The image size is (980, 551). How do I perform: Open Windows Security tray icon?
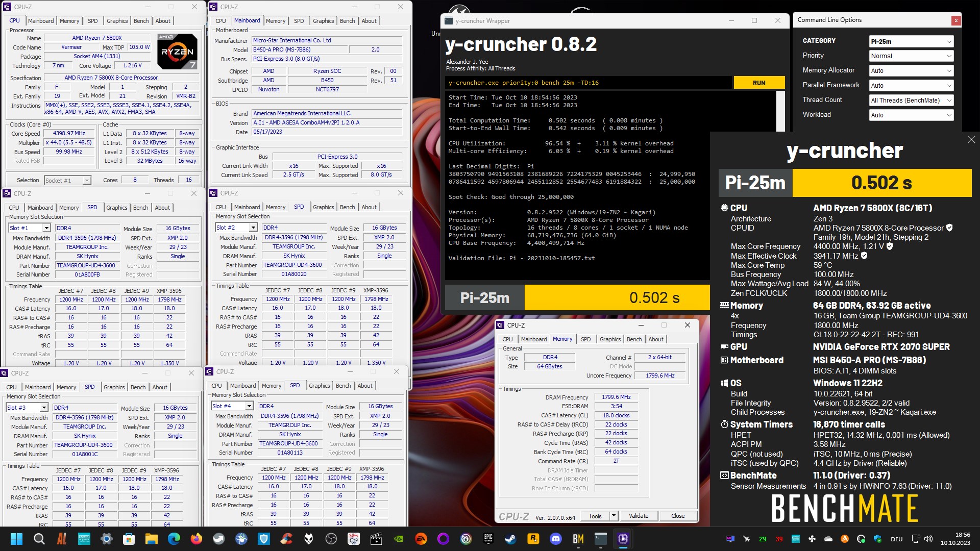[877, 539]
